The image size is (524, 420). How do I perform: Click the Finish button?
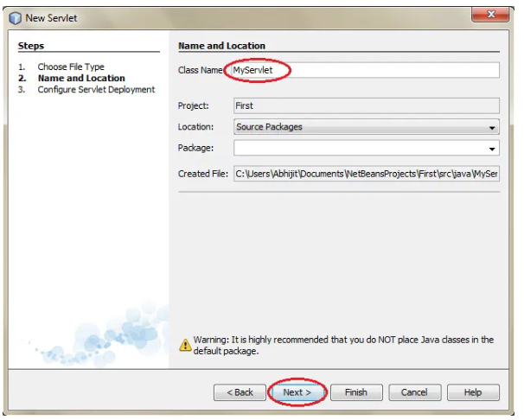356,392
